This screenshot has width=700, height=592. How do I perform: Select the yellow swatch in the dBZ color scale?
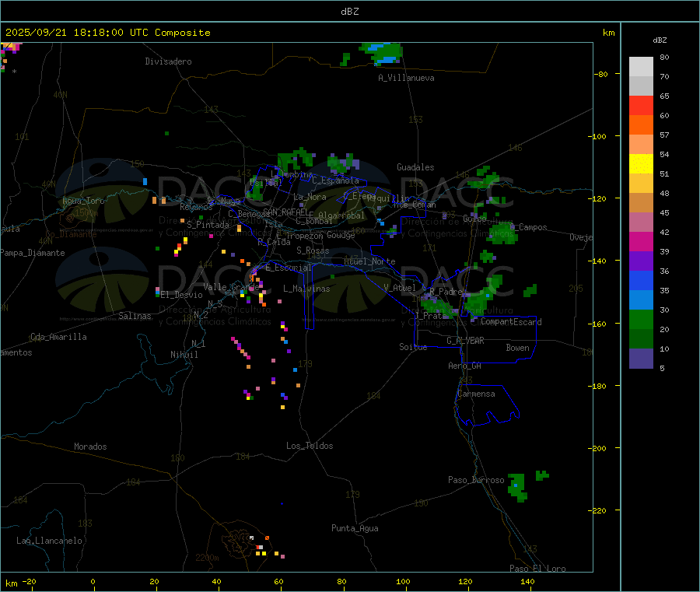coord(641,163)
